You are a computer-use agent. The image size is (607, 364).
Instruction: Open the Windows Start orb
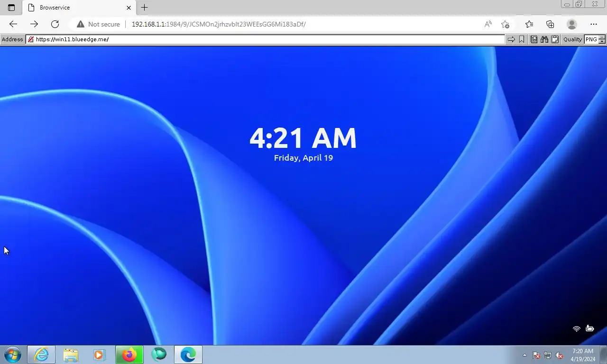pyautogui.click(x=13, y=355)
